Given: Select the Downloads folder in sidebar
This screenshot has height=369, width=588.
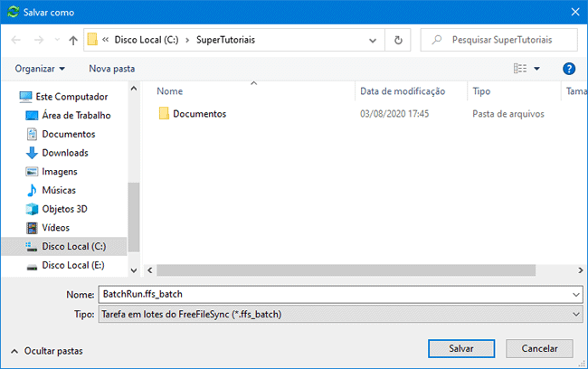Looking at the screenshot, I should tap(64, 153).
